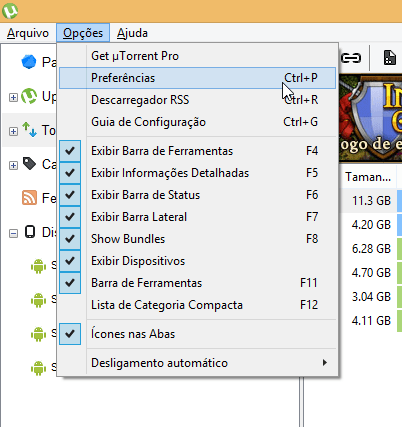The height and width of the screenshot is (427, 402).
Task: Click the create new torrent file icon
Action: click(390, 58)
